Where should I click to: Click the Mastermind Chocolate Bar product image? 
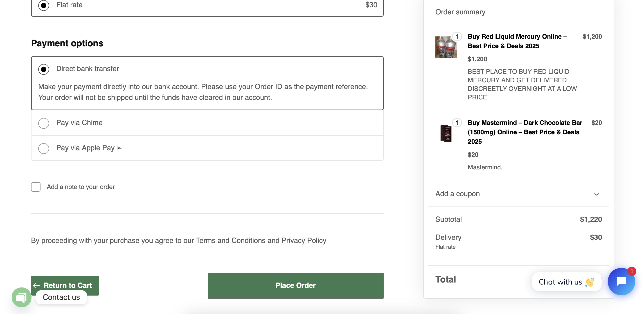[446, 134]
